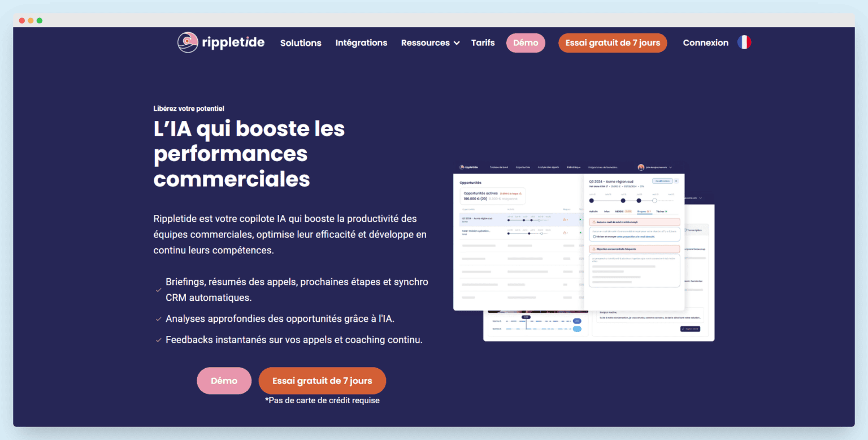This screenshot has width=868, height=440.
Task: Click the green badge on the Tâches tab
Action: (666, 212)
